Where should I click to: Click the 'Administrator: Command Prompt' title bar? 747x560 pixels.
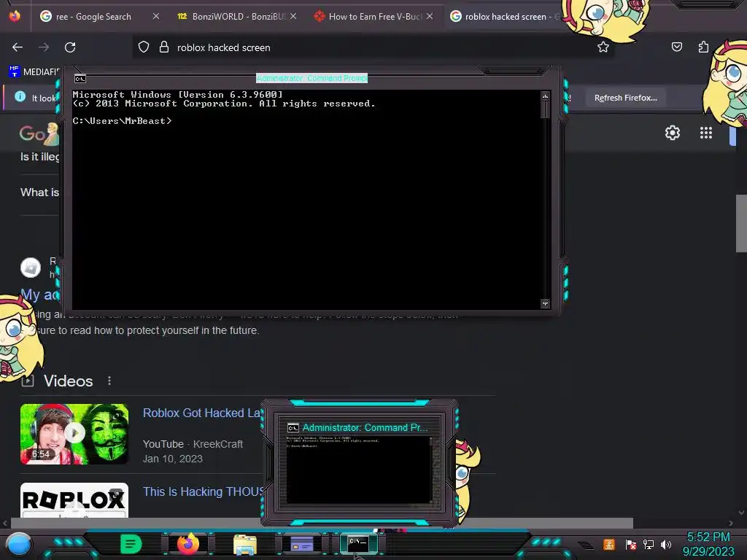(x=311, y=78)
